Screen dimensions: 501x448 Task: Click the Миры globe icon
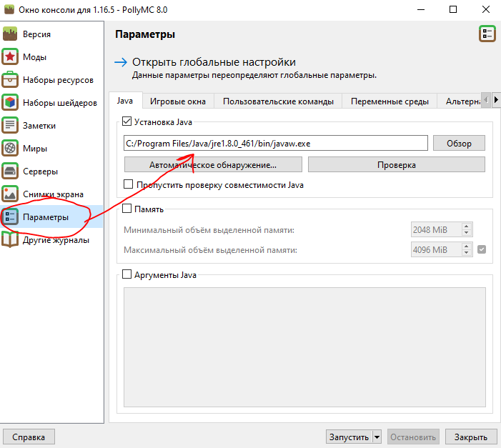pyautogui.click(x=10, y=149)
